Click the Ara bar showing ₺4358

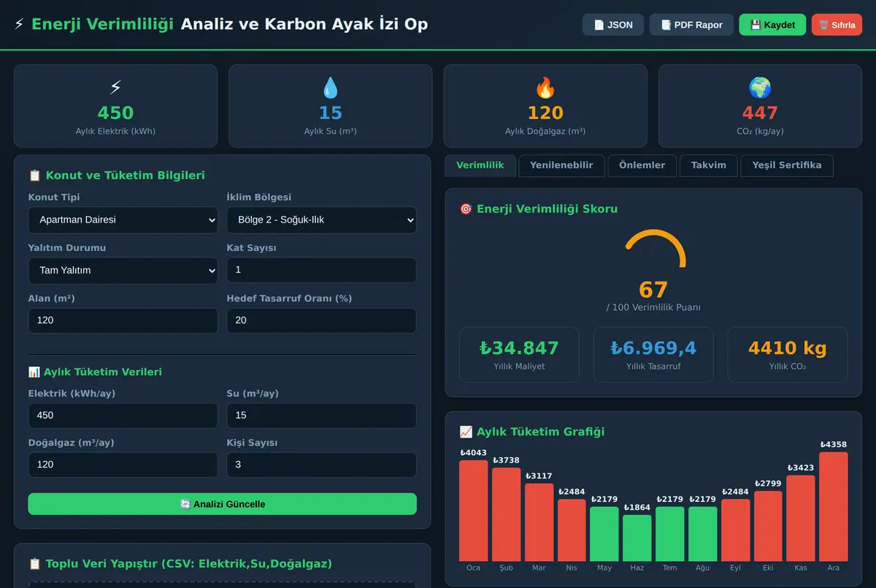pos(834,506)
